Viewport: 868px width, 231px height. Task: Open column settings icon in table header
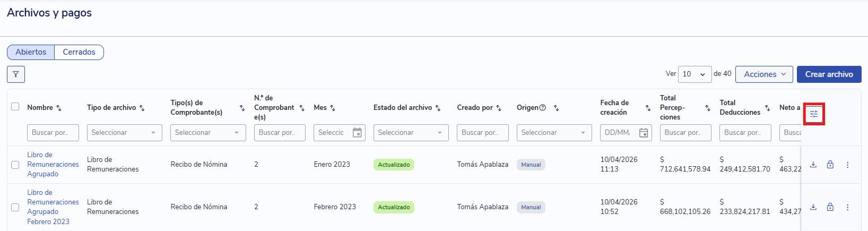[x=813, y=114]
